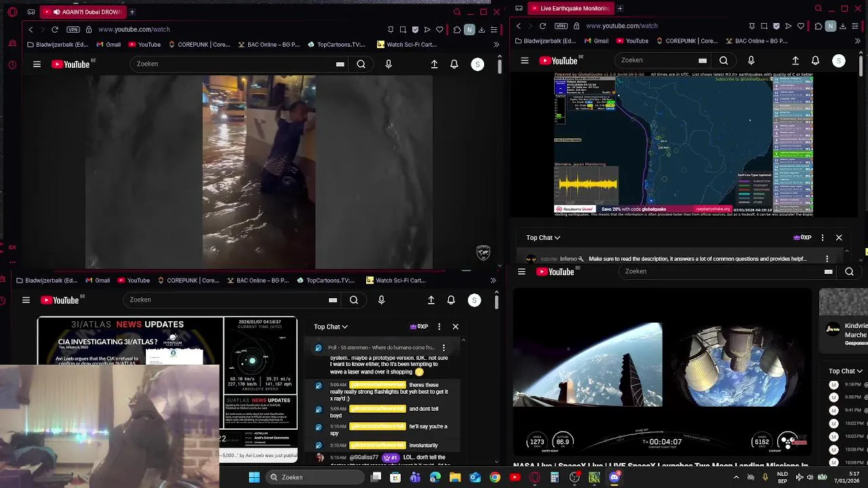This screenshot has width=868, height=488.
Task: Open options for Inferno's pinned chat message
Action: coord(827,259)
